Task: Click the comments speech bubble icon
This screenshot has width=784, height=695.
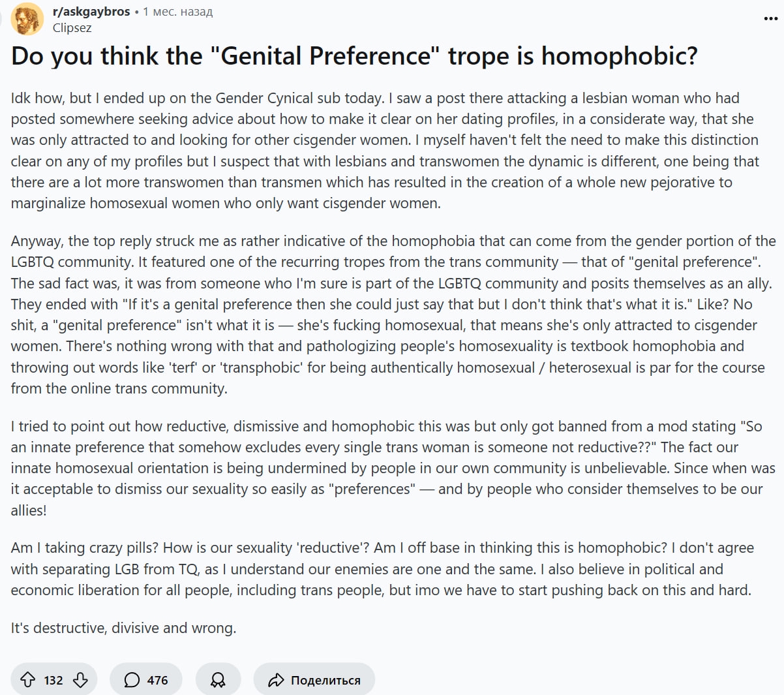Action: coord(132,680)
